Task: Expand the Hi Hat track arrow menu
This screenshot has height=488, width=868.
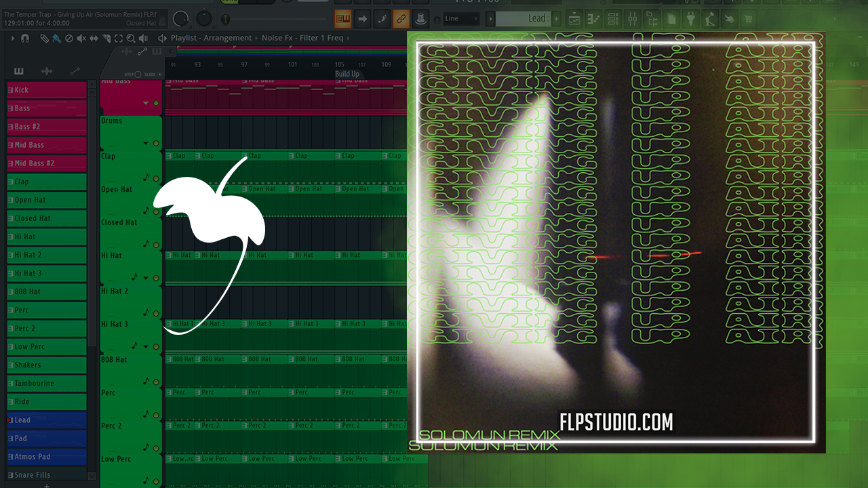Action: click(x=146, y=278)
